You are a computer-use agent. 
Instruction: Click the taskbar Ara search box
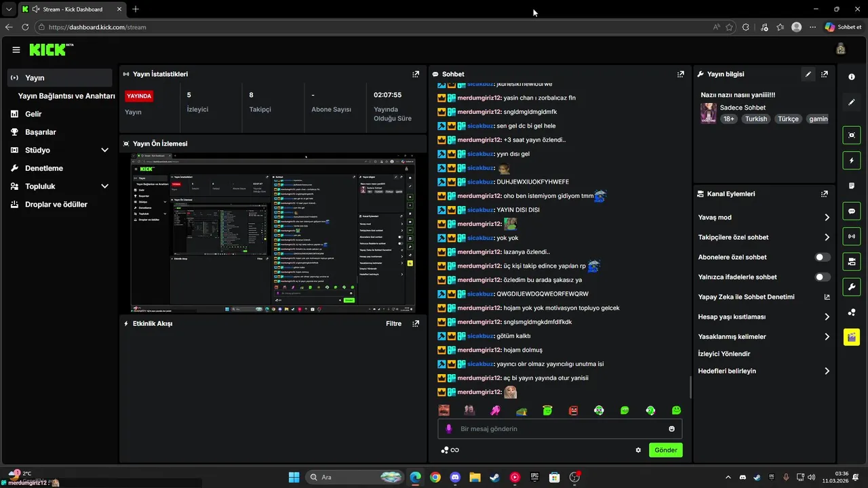[x=355, y=477]
